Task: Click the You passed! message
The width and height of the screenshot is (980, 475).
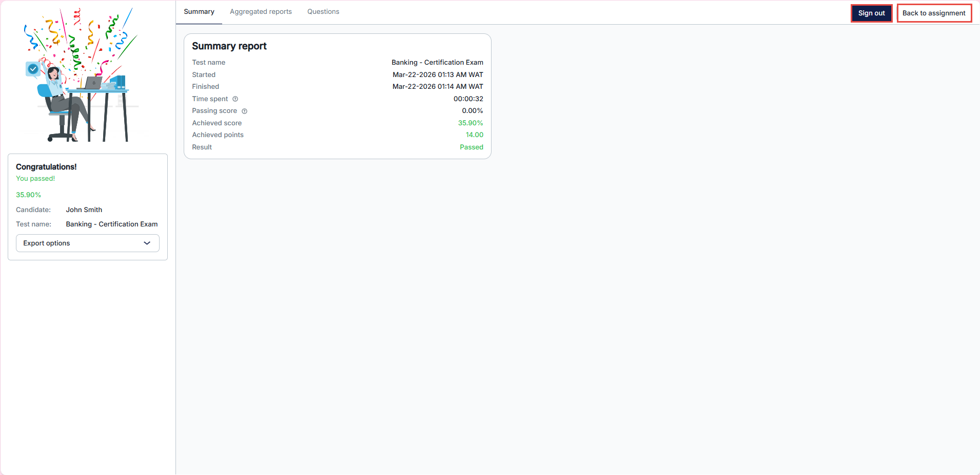Action: click(x=35, y=179)
